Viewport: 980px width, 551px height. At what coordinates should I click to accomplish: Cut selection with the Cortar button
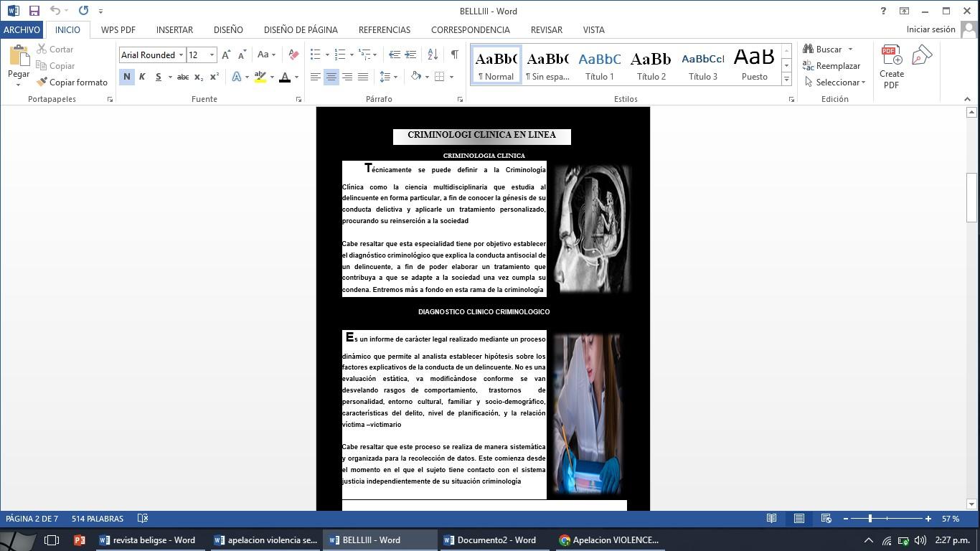click(x=55, y=50)
